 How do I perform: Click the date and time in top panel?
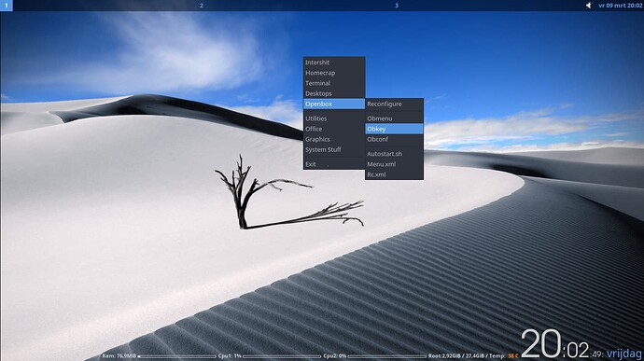click(620, 6)
